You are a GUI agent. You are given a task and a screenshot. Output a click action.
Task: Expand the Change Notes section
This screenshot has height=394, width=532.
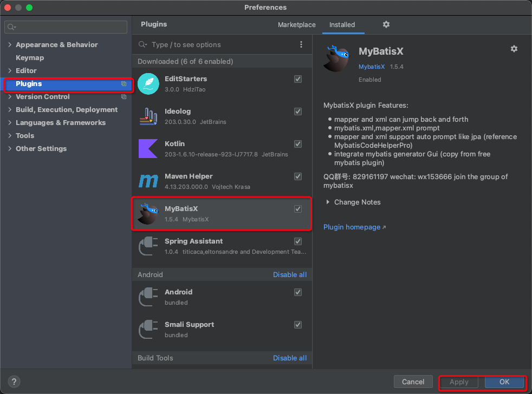(x=328, y=202)
